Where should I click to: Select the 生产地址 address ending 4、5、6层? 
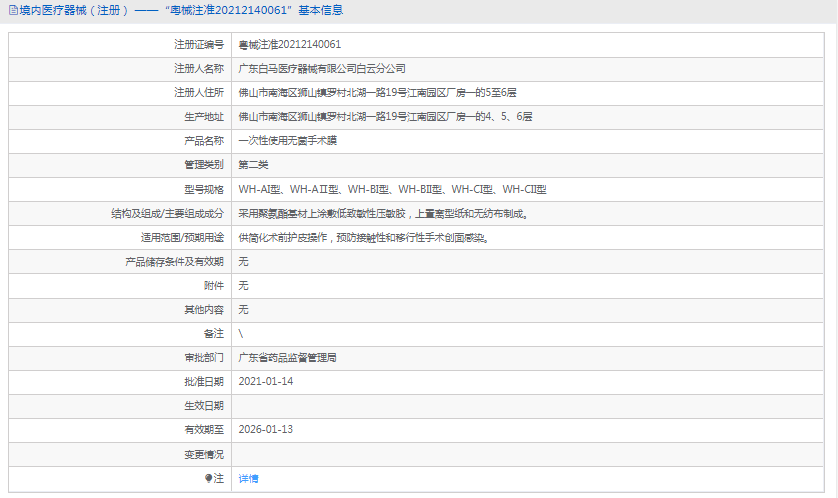(x=385, y=116)
